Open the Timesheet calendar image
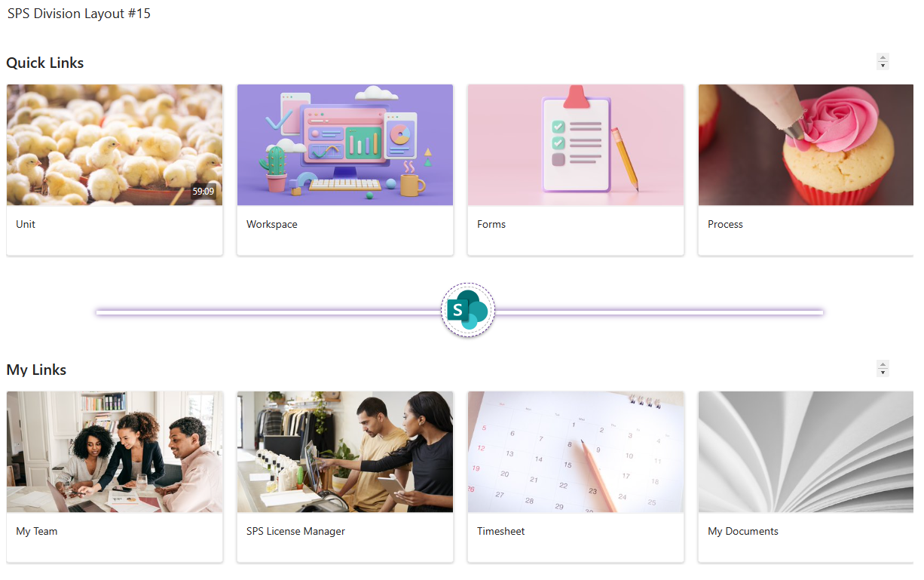The height and width of the screenshot is (580, 924). 576,452
